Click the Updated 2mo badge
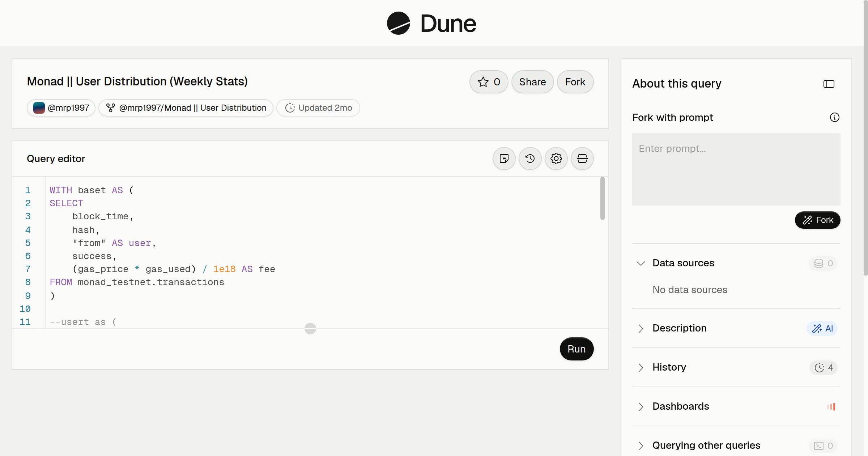Screen dimensions: 868x456 click(x=318, y=108)
